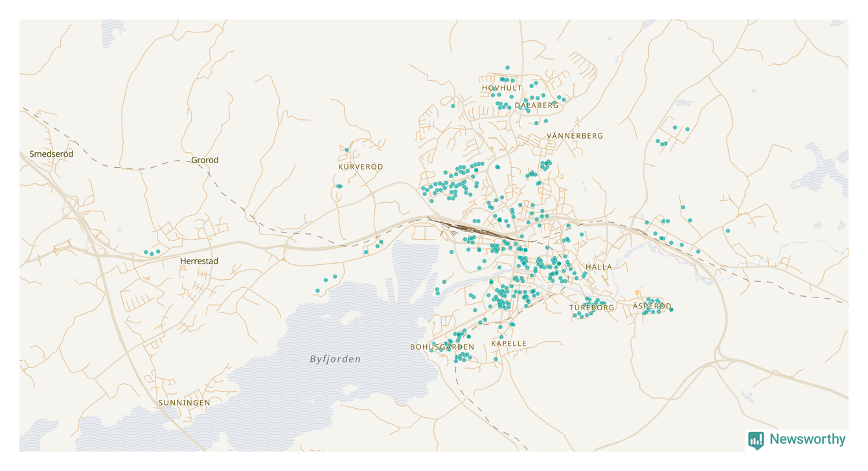This screenshot has height=471, width=868.
Task: Click the Vännerberg district label
Action: (575, 136)
